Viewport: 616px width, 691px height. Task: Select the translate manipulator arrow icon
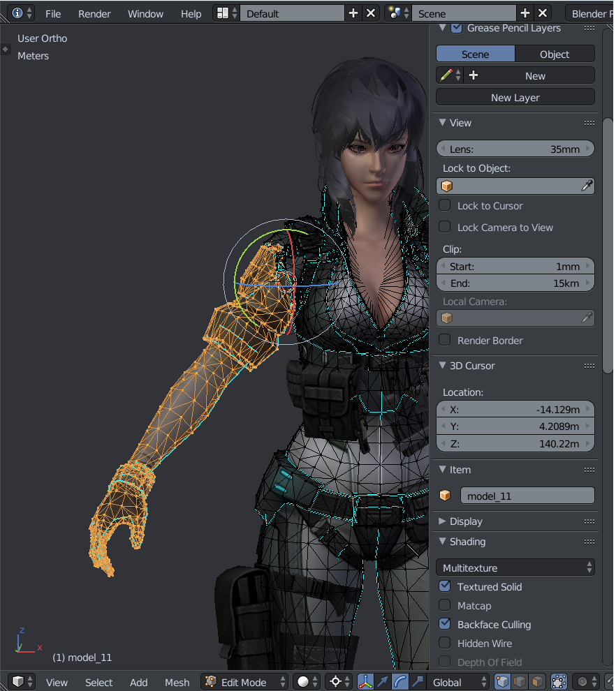(382, 682)
